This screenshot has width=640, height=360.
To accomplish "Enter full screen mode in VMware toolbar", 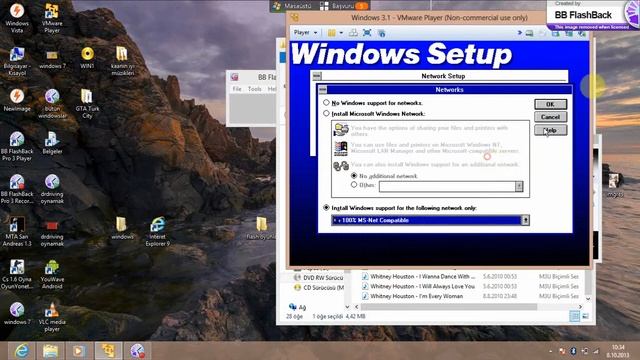I will (x=367, y=33).
